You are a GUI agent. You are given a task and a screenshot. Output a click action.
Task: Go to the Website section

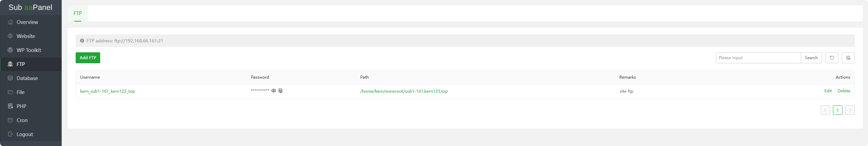pos(26,36)
